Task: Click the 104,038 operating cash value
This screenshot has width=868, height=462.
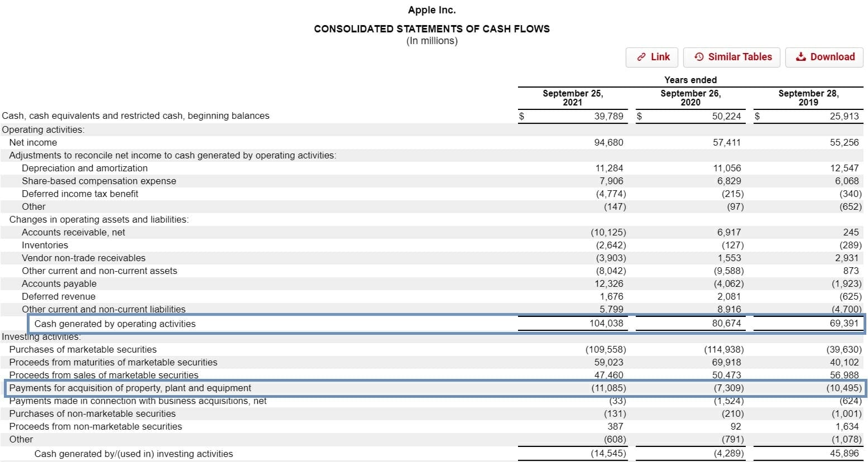Action: pyautogui.click(x=606, y=323)
